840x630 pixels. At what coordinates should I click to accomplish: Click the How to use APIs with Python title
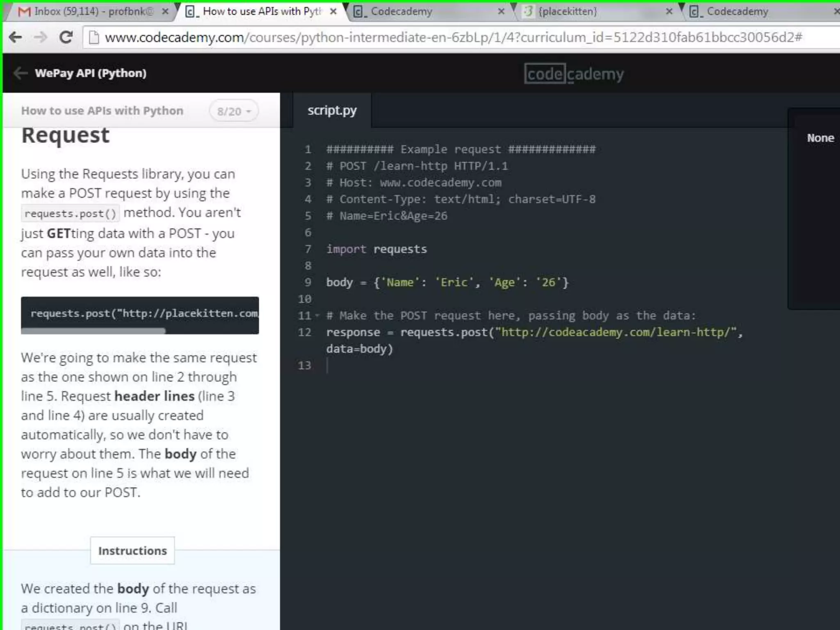coord(102,111)
